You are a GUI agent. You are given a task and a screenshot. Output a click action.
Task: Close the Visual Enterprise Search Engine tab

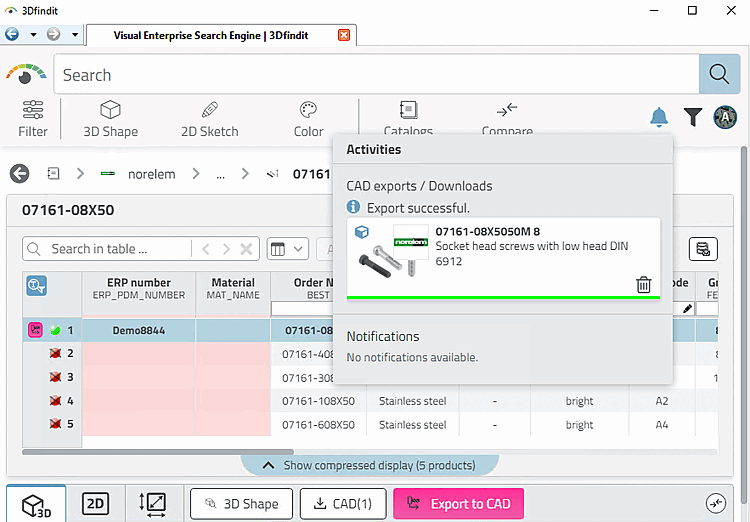(x=343, y=35)
